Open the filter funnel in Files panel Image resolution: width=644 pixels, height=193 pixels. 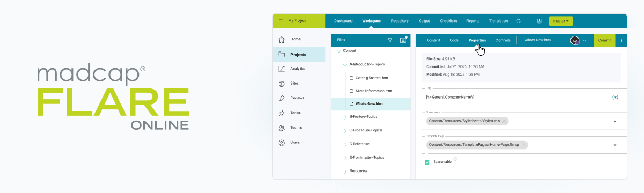[x=390, y=40]
